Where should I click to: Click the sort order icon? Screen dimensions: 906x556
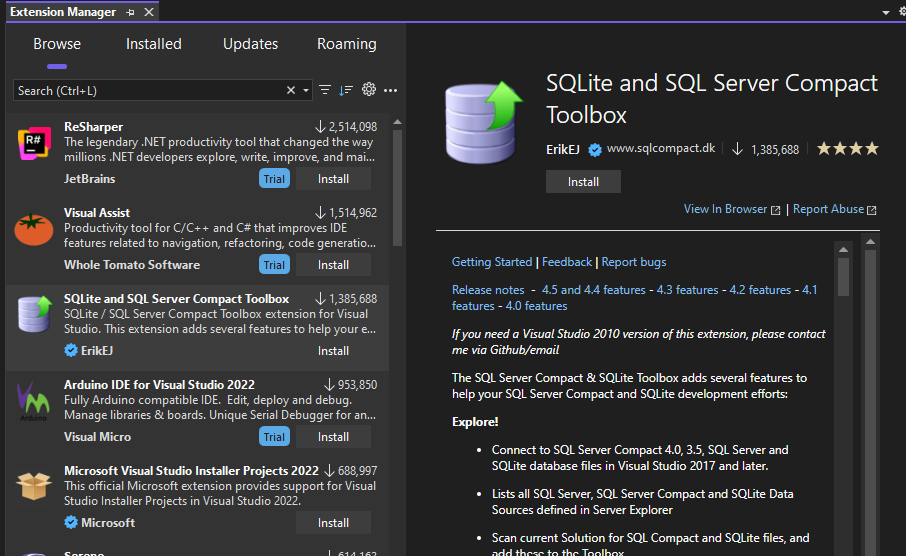click(347, 90)
